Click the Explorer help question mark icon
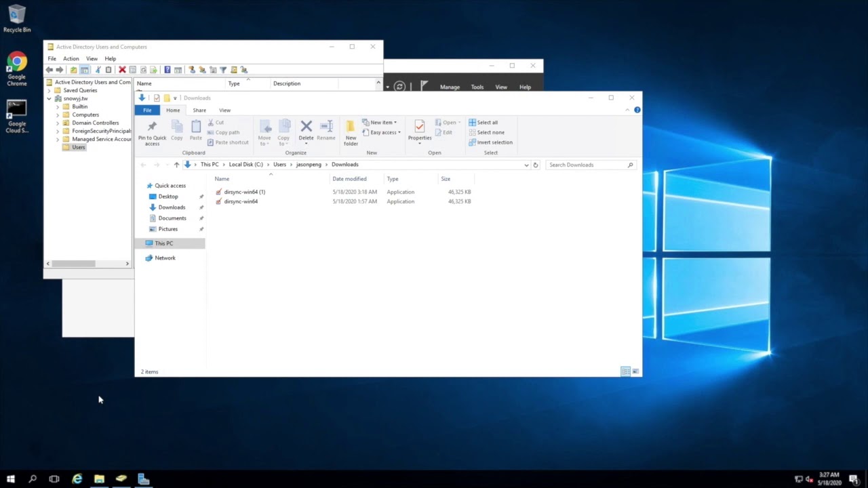Screen dimensions: 868x488 pyautogui.click(x=637, y=110)
